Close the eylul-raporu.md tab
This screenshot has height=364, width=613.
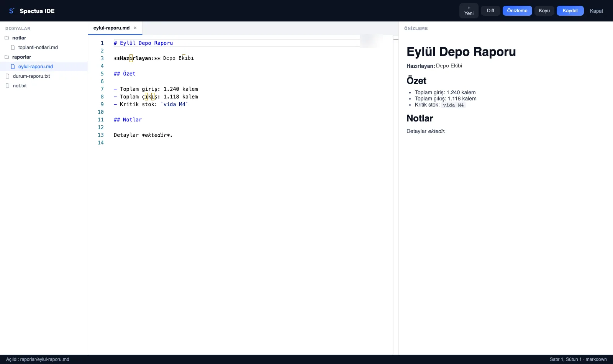(x=135, y=28)
